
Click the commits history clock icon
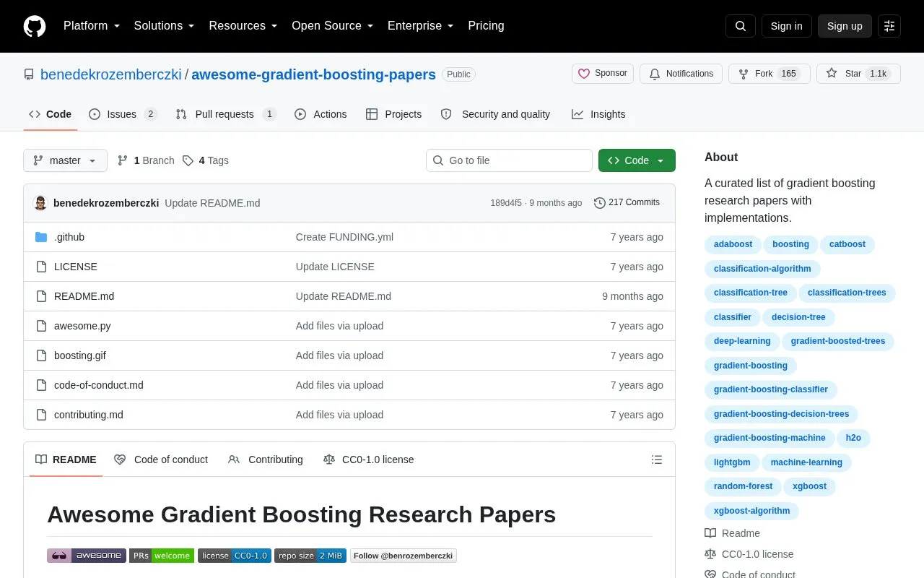599,203
